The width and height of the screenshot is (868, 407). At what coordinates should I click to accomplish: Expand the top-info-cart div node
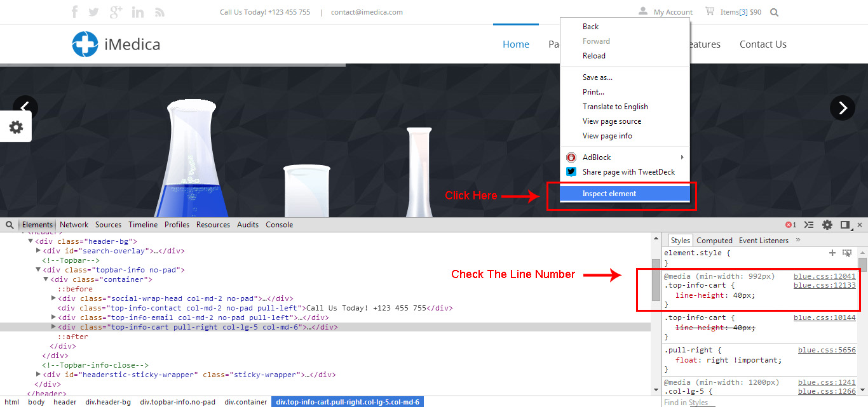click(x=54, y=327)
